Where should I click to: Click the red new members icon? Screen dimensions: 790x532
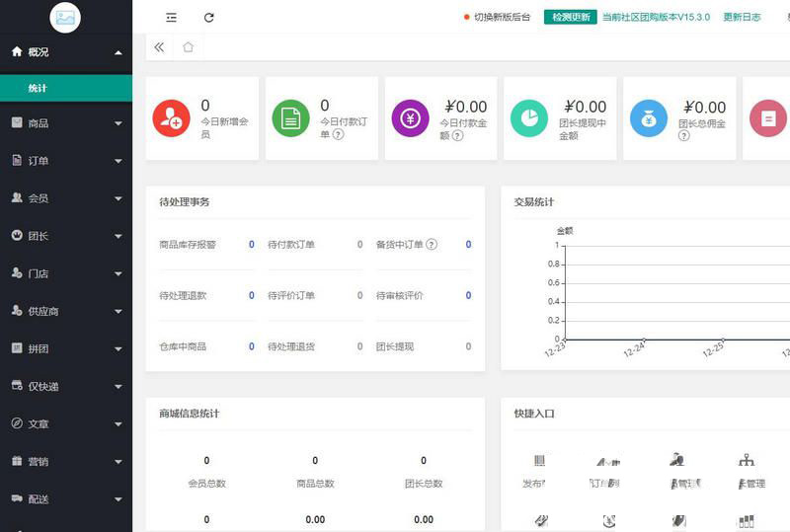click(171, 118)
